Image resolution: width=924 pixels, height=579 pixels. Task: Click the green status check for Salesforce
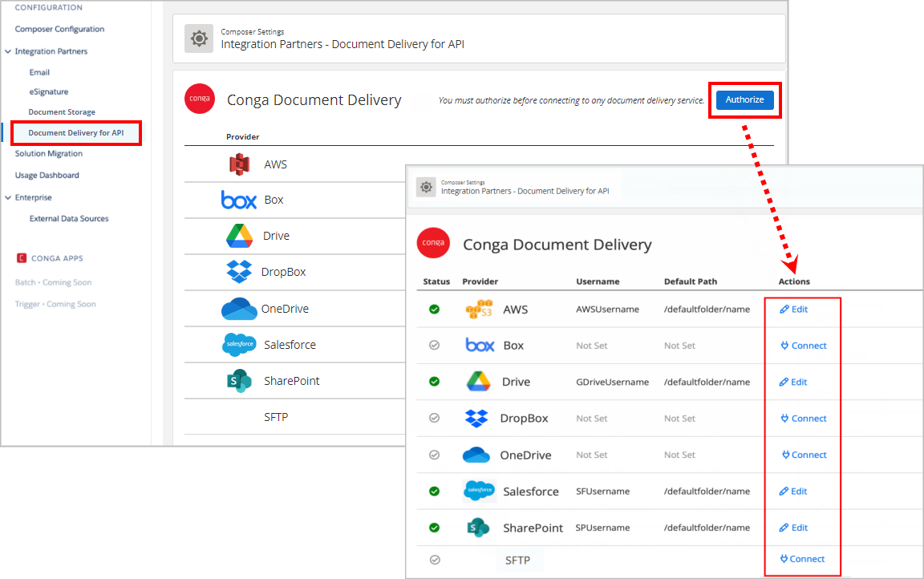tap(434, 492)
